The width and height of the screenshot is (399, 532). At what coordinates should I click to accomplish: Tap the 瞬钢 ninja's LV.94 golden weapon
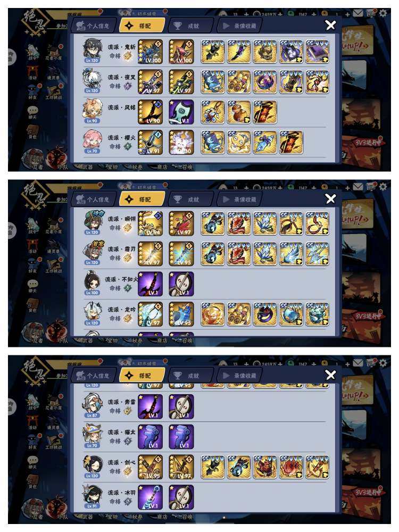151,223
